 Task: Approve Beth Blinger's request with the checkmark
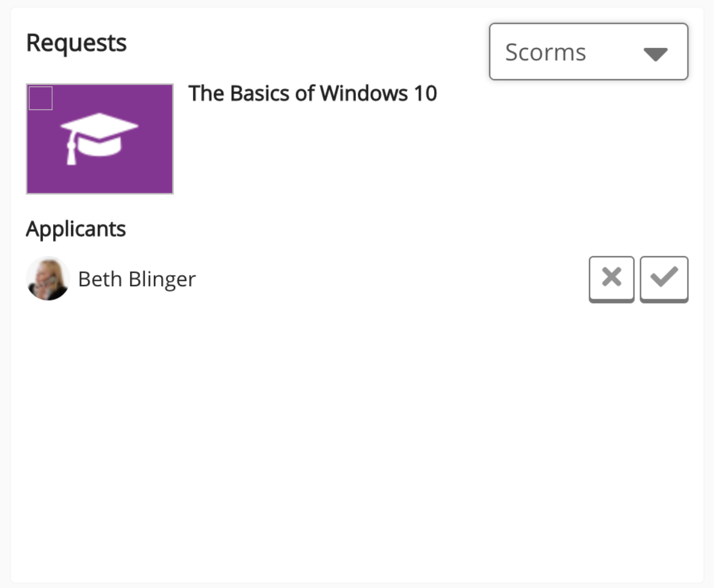[x=664, y=278]
